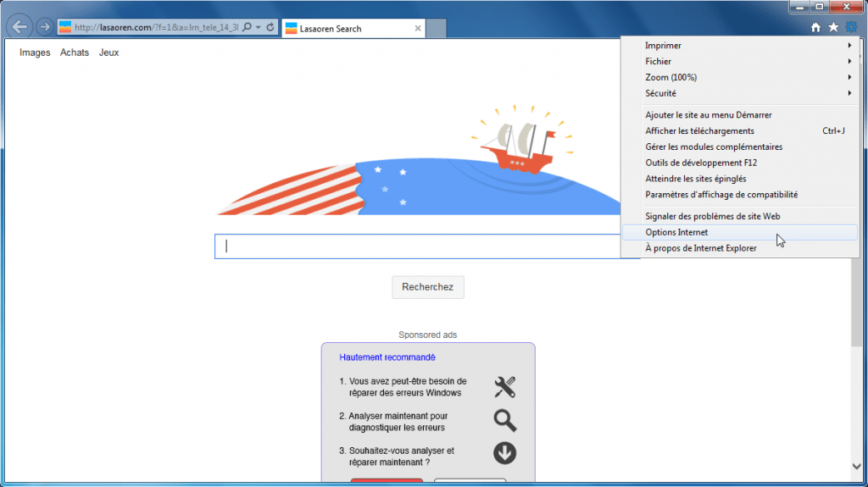Open the Jeux link
Screen dimensions: 868x487
[109, 53]
